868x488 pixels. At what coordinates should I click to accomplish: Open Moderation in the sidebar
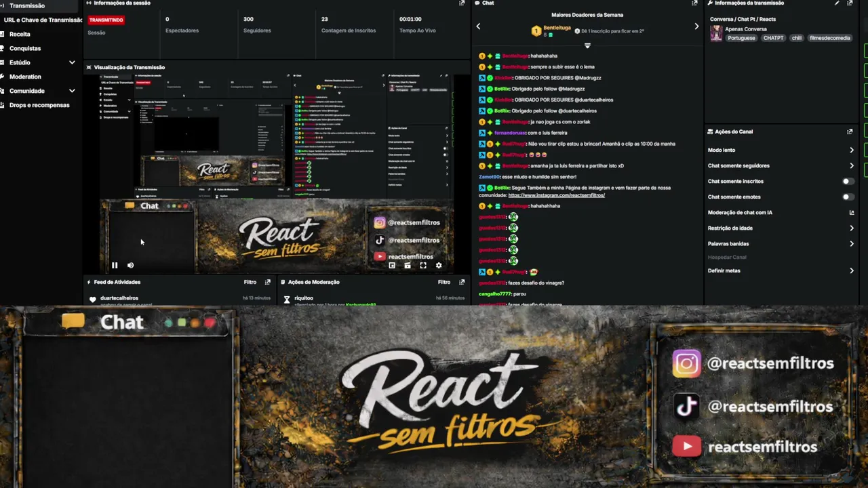(25, 77)
